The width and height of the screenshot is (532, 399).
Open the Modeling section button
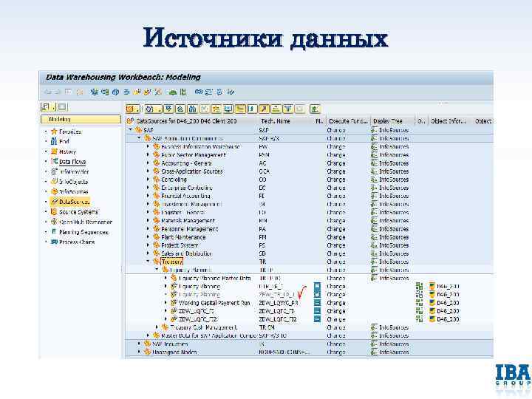click(81, 120)
